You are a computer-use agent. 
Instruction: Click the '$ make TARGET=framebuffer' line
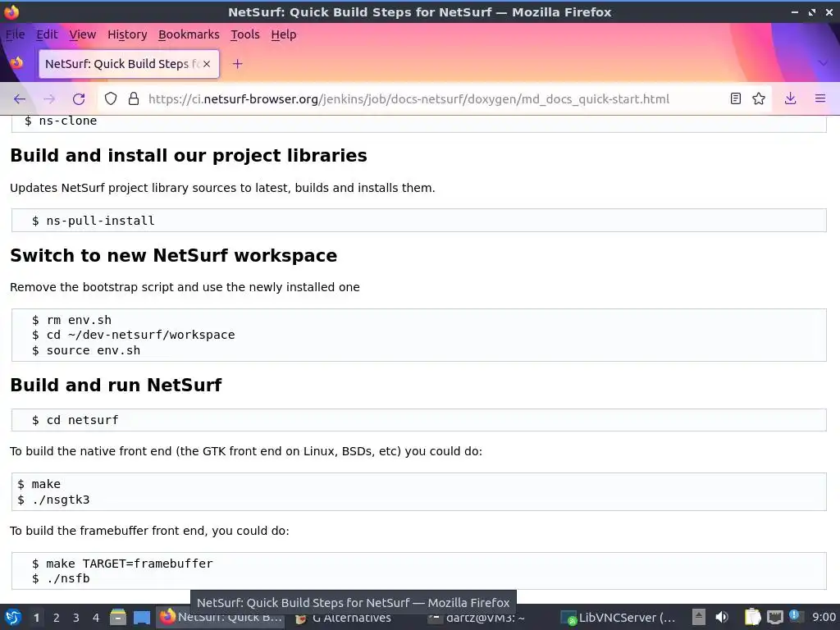(x=122, y=564)
